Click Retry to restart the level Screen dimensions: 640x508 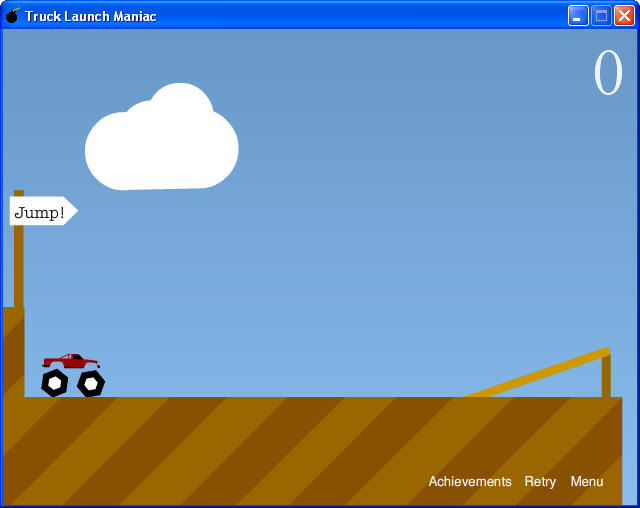[x=540, y=482]
